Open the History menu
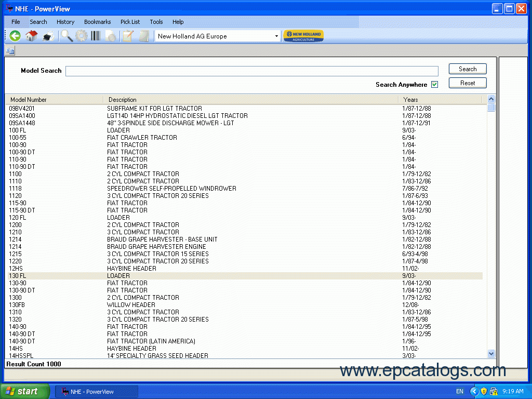Screen dimensions: 532x399 [x=65, y=22]
